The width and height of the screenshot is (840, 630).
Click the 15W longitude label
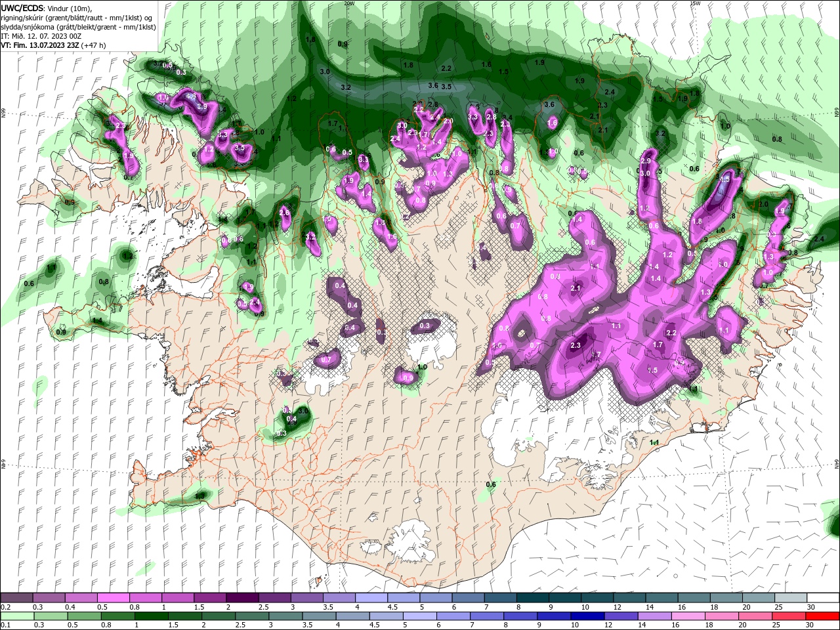pos(695,3)
